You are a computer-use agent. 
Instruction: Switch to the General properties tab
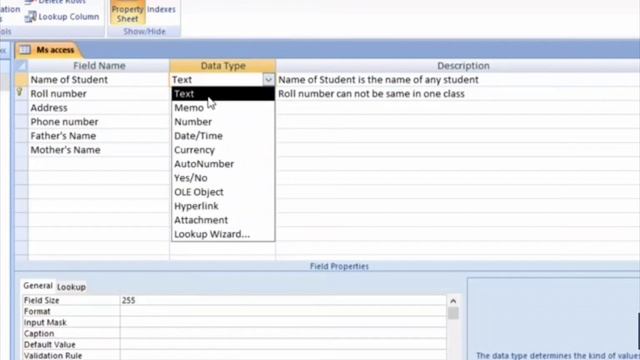click(38, 286)
